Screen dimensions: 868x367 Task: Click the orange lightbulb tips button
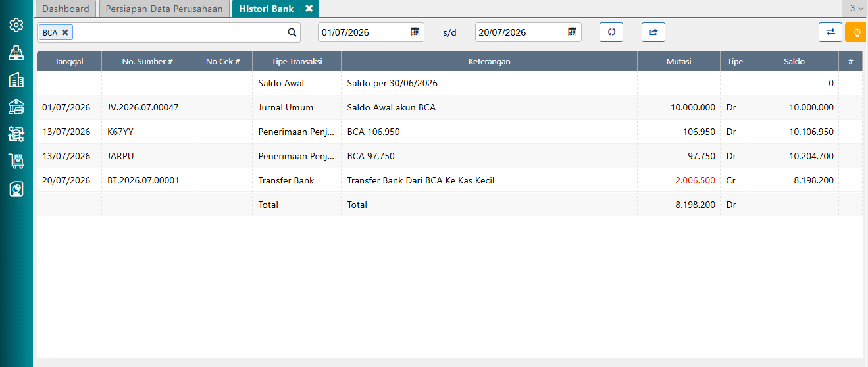click(x=856, y=32)
